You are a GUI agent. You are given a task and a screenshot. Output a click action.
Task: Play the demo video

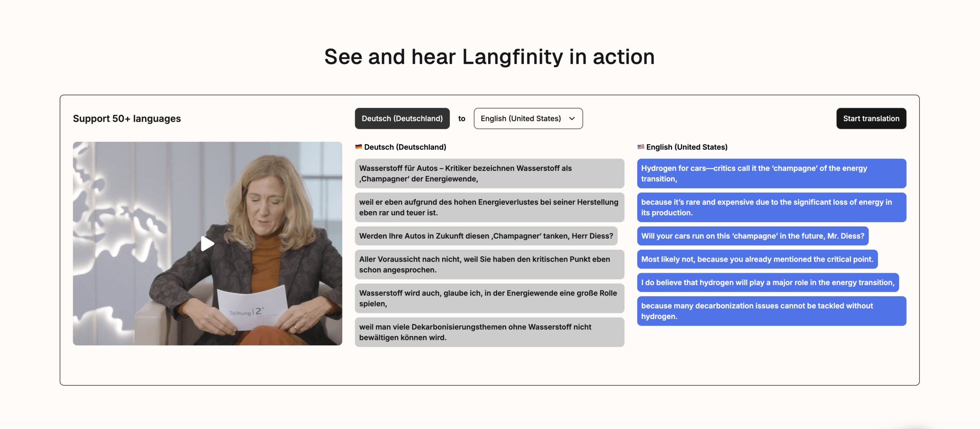click(x=207, y=244)
